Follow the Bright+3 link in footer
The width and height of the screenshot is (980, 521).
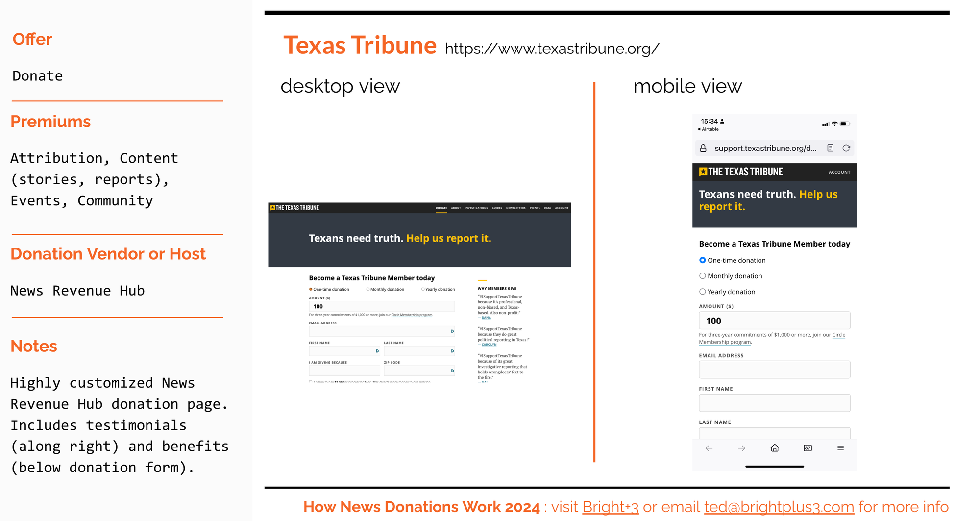610,507
